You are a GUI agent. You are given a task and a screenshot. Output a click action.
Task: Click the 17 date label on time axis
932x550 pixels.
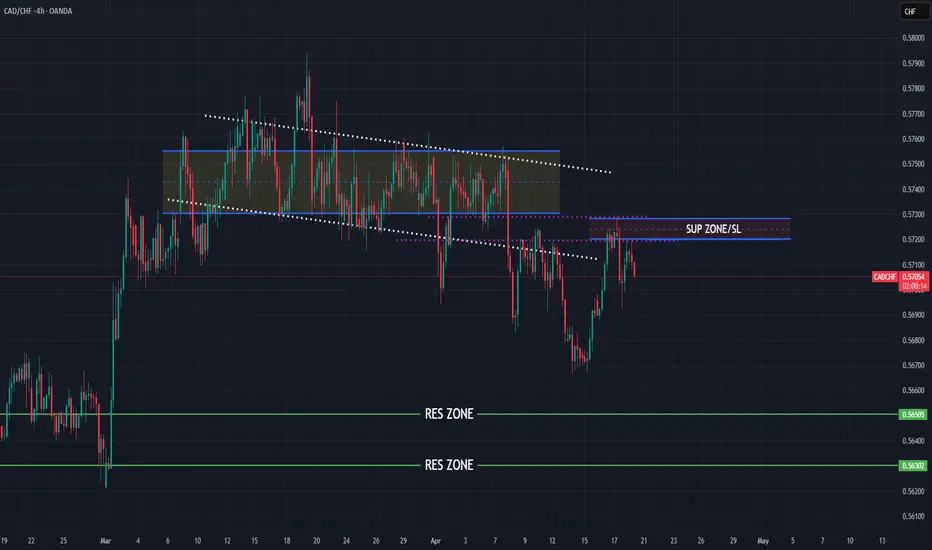[x=614, y=540]
